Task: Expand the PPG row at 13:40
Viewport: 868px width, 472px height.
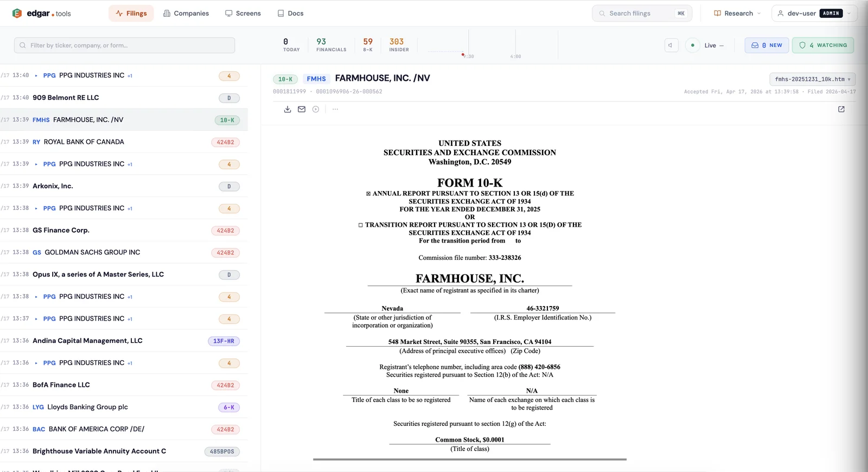Action: 36,75
